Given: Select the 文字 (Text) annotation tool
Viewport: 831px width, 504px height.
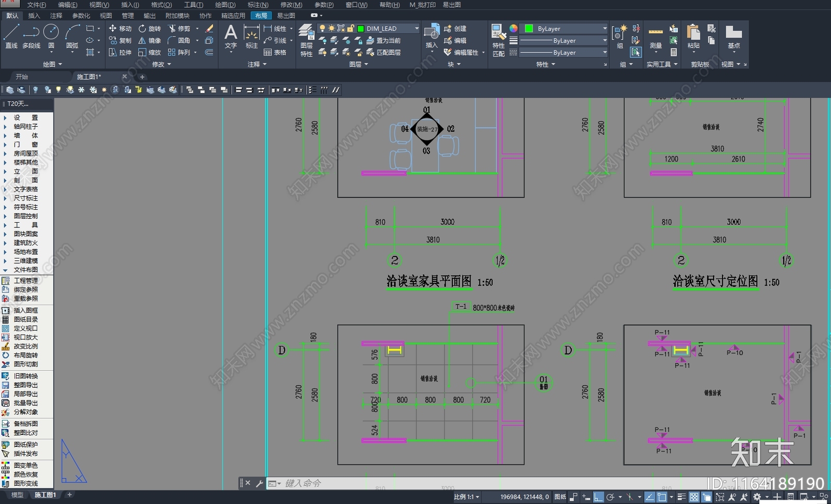Looking at the screenshot, I should click(231, 36).
